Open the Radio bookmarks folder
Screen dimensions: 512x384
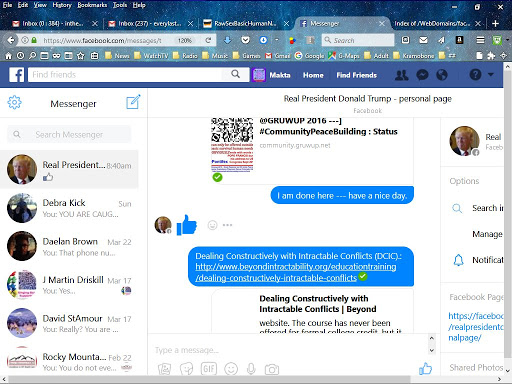185,56
